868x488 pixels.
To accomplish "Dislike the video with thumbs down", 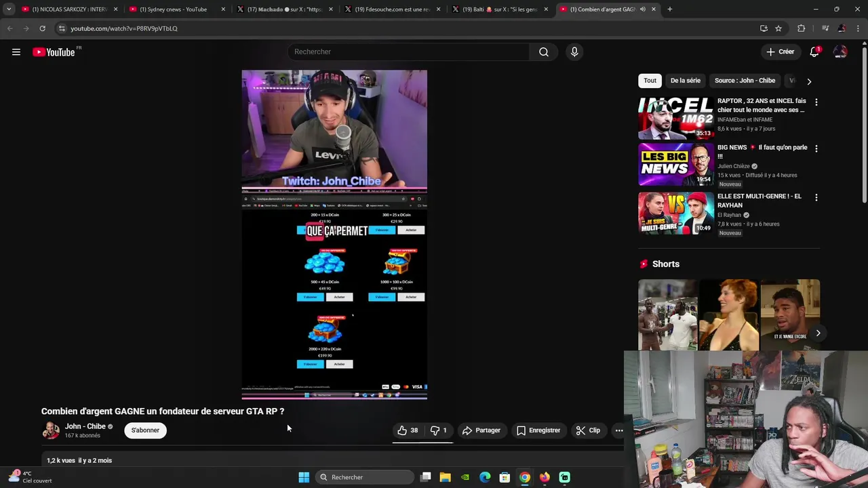I will coord(438,430).
